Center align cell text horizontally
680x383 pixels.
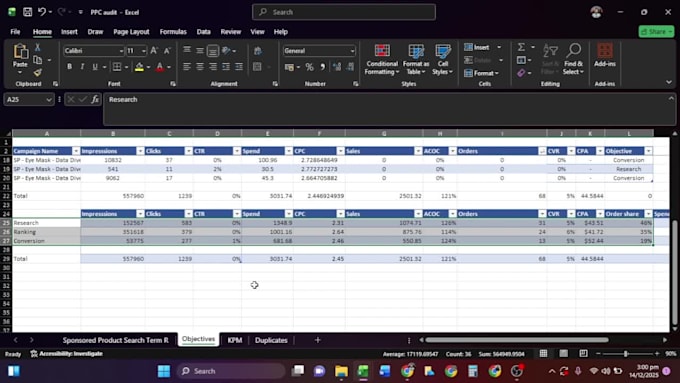tap(199, 67)
